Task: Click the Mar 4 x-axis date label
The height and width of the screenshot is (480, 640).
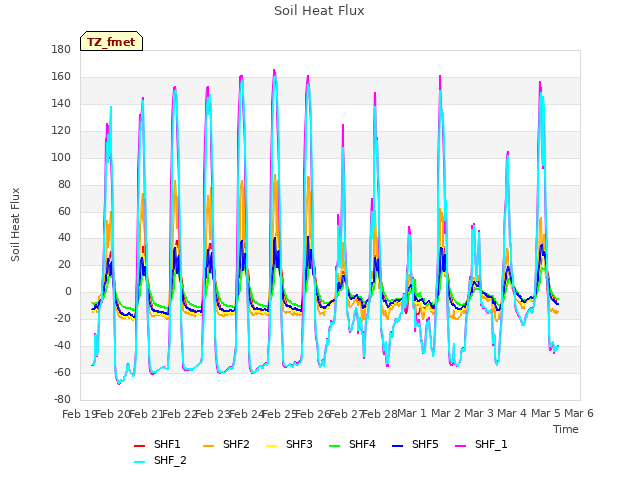Action: click(x=512, y=413)
